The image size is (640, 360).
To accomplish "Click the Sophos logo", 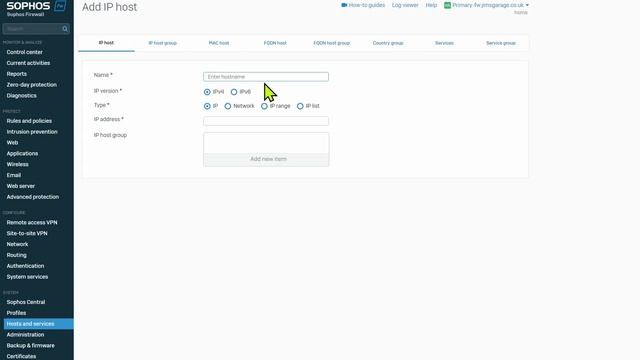I will tap(28, 6).
